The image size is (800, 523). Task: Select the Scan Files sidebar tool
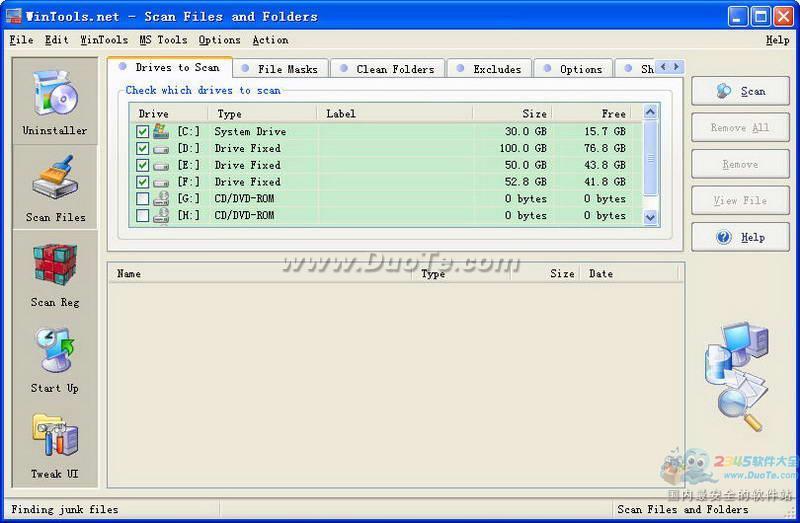[55, 188]
